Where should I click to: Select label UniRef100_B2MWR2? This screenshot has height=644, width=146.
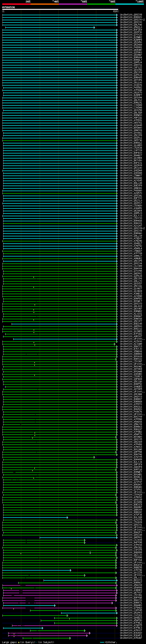[131, 37]
